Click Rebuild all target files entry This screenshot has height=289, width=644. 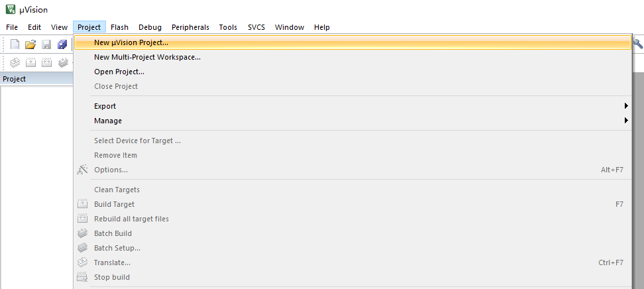click(x=352, y=219)
